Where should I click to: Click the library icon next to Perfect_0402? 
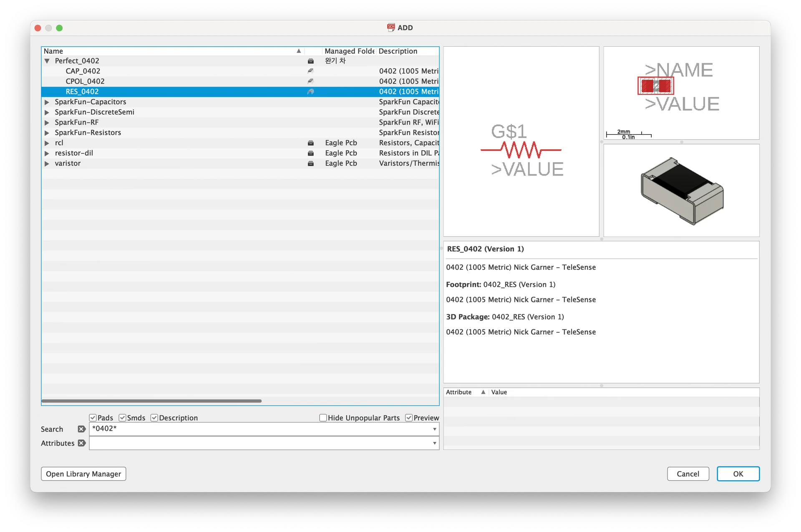coord(310,61)
